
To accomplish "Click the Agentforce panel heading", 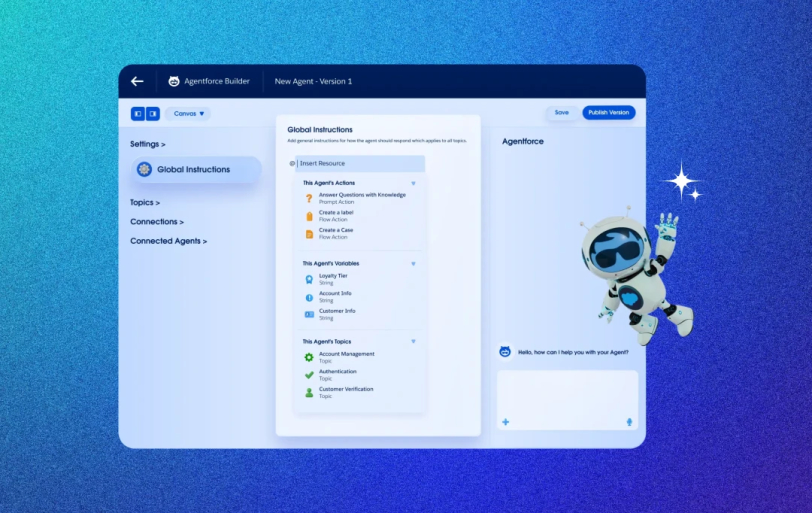I will pos(523,141).
